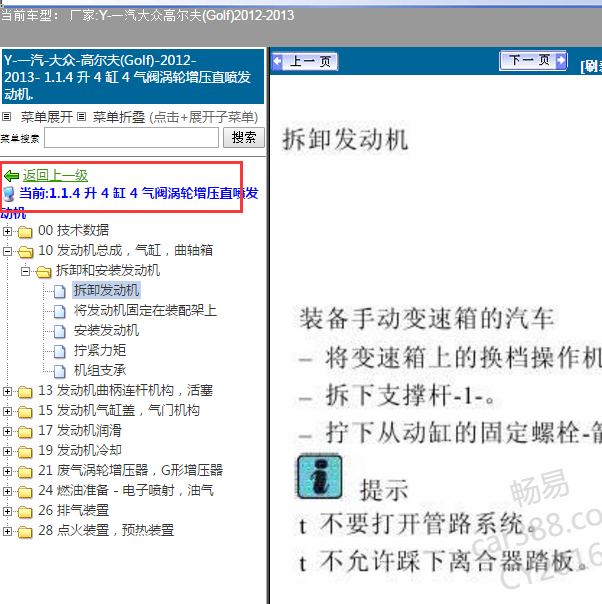
Task: Click folder icon of 24 燃油准备
Action: (25, 492)
